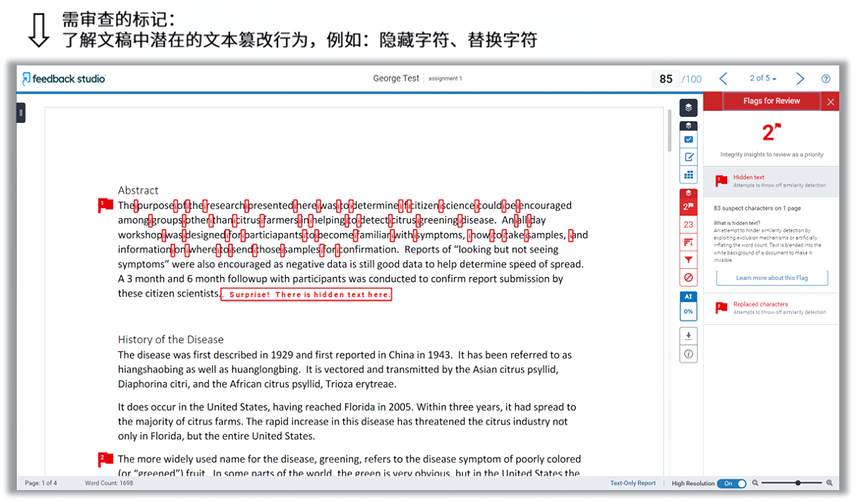Click the assignment 1 label
Image resolution: width=856 pixels, height=504 pixels.
(445, 78)
